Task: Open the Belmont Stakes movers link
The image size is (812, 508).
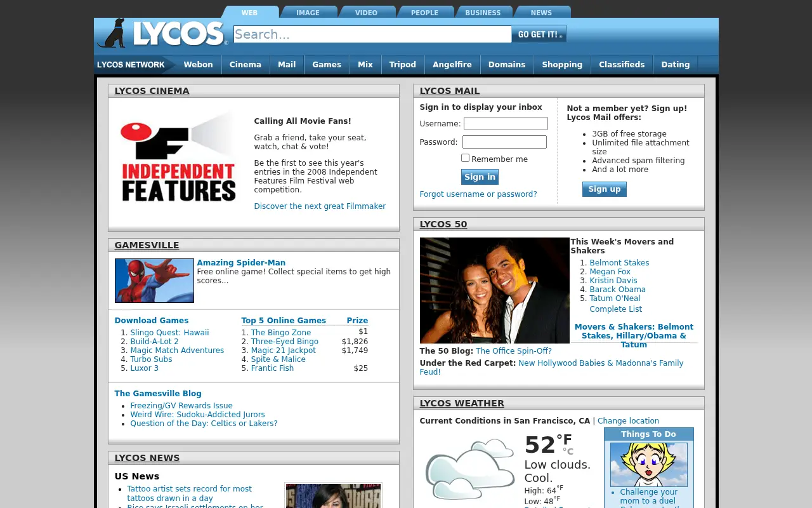Action: coord(619,263)
